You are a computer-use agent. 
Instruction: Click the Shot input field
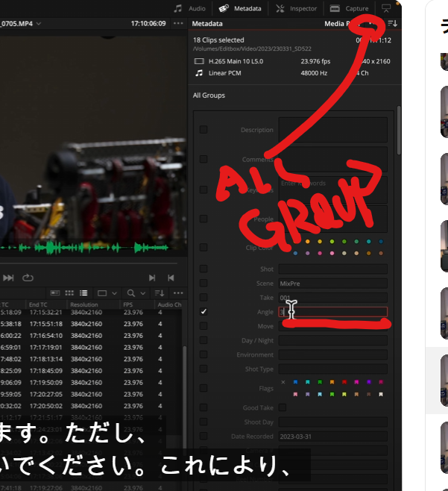[333, 269]
